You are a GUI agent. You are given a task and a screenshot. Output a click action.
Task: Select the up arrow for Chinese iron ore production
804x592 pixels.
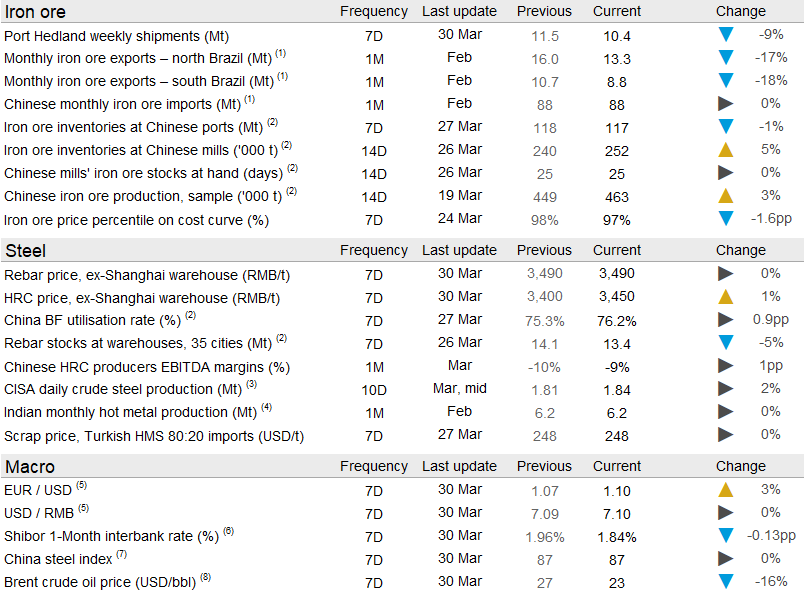(x=726, y=196)
